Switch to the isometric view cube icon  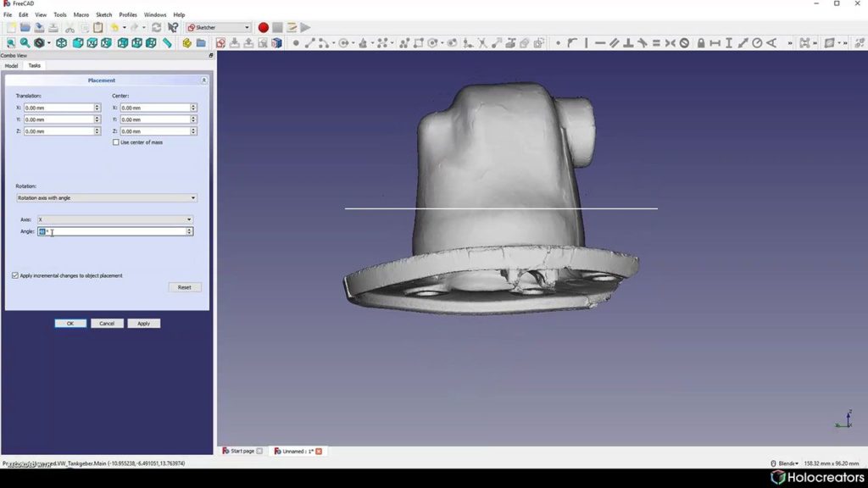click(x=61, y=43)
